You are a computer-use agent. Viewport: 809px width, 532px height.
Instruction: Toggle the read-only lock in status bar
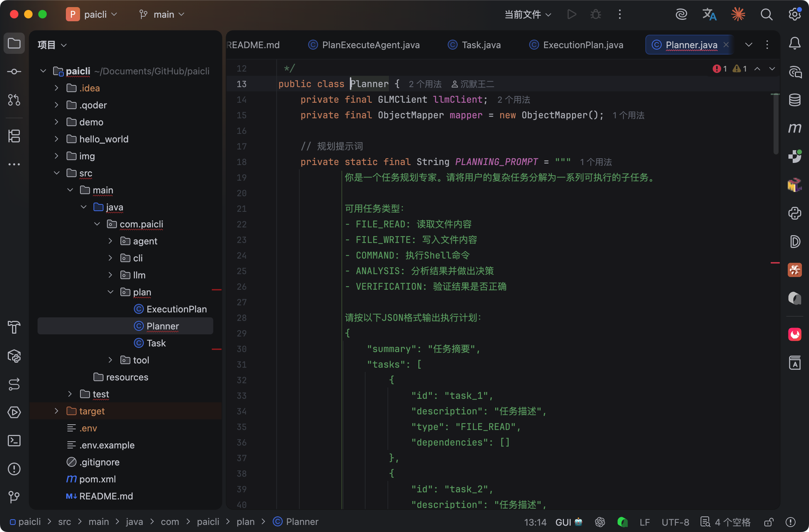(769, 522)
